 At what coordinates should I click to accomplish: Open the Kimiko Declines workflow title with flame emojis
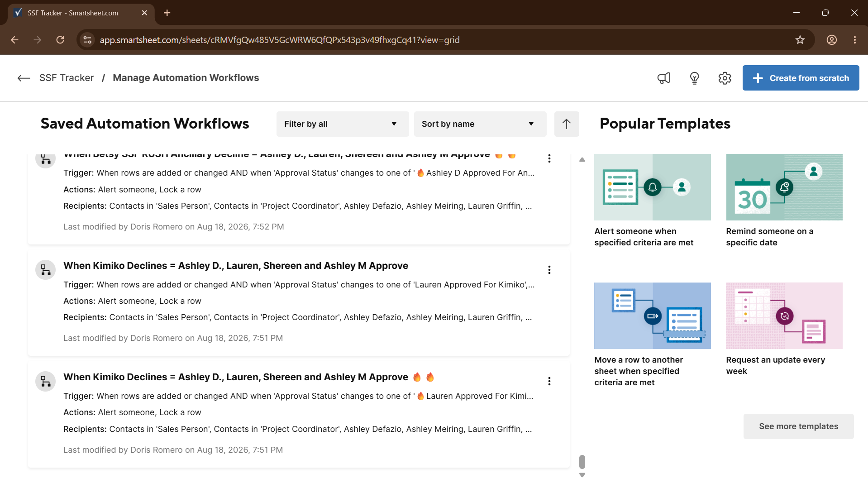pos(249,377)
